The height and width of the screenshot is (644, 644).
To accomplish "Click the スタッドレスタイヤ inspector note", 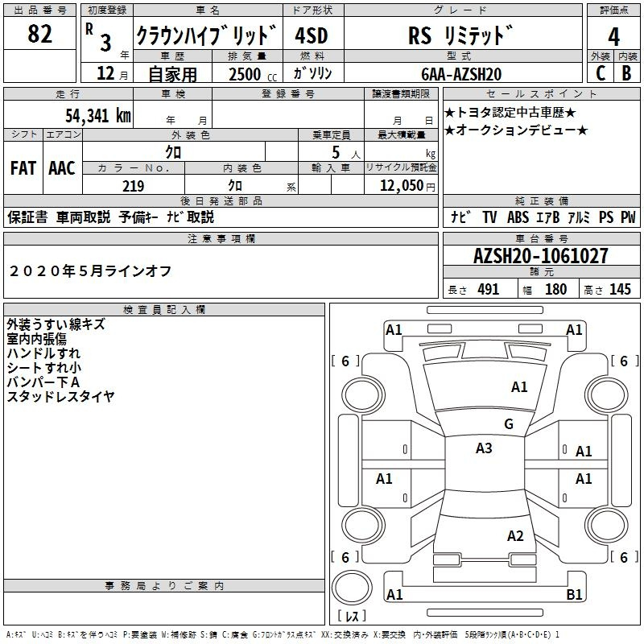I will 60,396.
